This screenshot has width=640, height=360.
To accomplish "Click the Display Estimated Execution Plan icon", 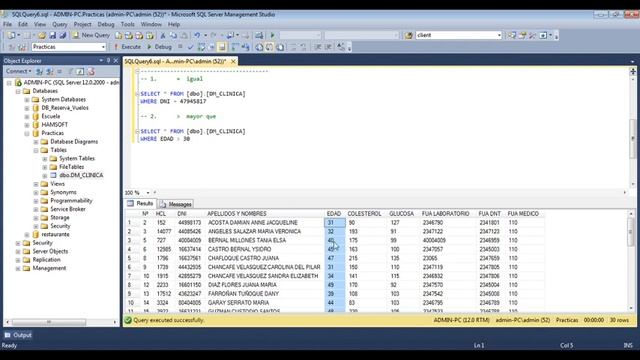I will click(x=201, y=47).
